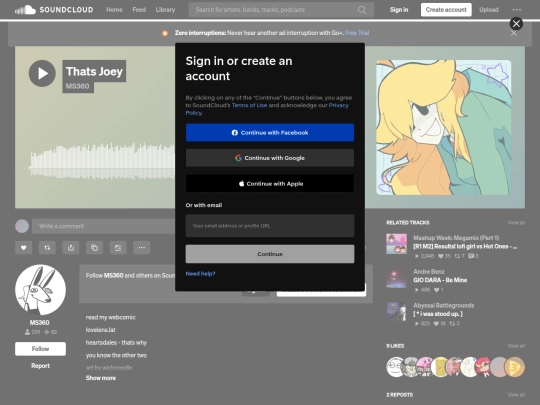The width and height of the screenshot is (540, 405).
Task: Add to next up icon
Action: point(118,248)
